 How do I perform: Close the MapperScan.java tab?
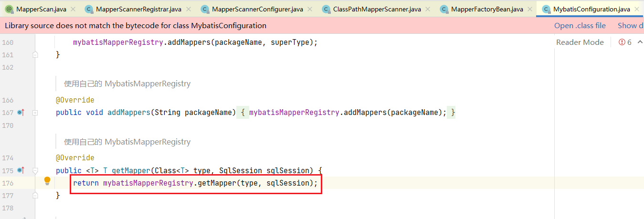click(x=74, y=9)
